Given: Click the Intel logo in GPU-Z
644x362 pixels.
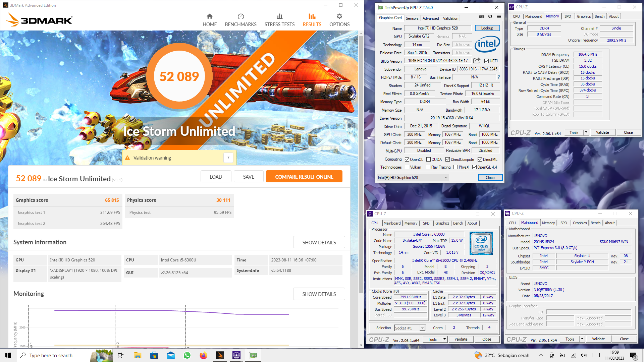Looking at the screenshot, I should click(x=487, y=44).
